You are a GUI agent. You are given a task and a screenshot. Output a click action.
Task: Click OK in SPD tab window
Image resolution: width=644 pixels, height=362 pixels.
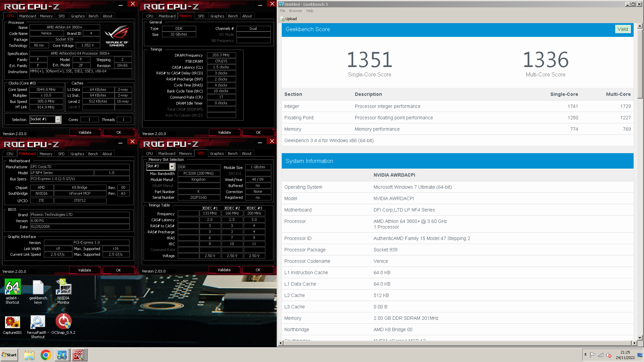[x=258, y=270]
